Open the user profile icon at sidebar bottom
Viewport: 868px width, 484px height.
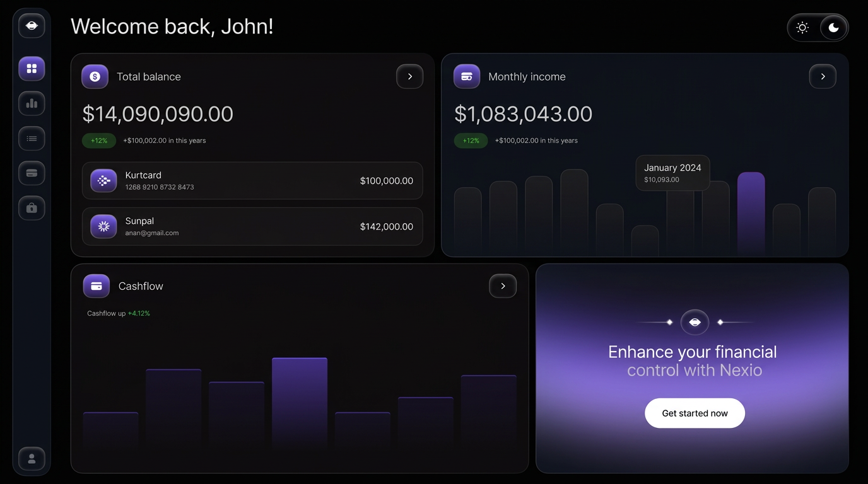[32, 459]
